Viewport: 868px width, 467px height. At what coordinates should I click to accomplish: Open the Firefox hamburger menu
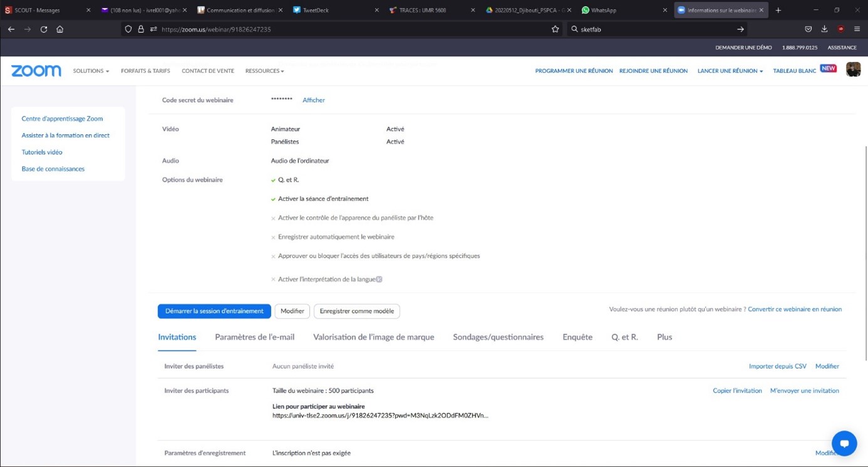tap(857, 29)
